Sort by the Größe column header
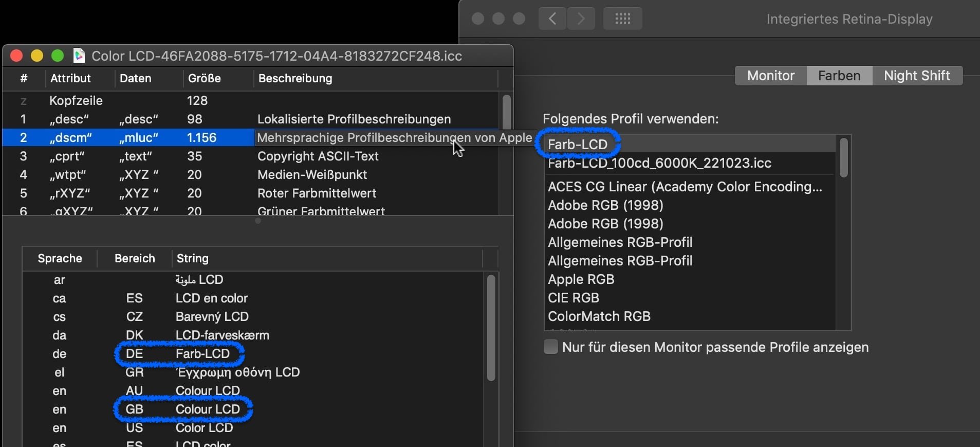Image resolution: width=980 pixels, height=447 pixels. tap(218, 78)
